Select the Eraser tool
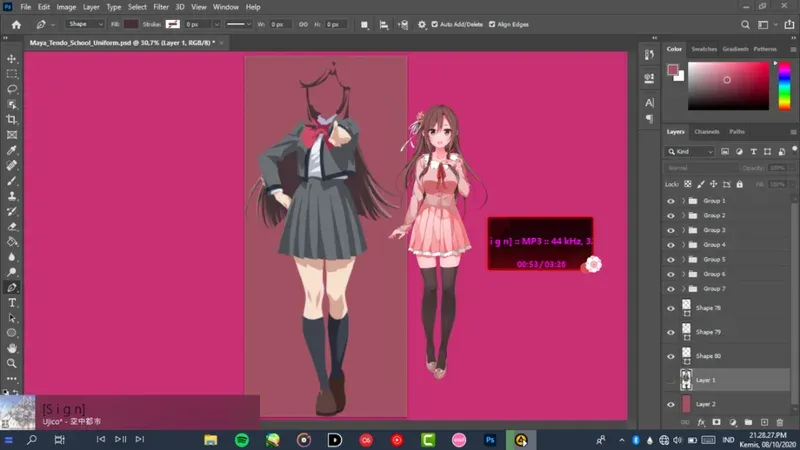The height and width of the screenshot is (450, 800). [x=12, y=227]
